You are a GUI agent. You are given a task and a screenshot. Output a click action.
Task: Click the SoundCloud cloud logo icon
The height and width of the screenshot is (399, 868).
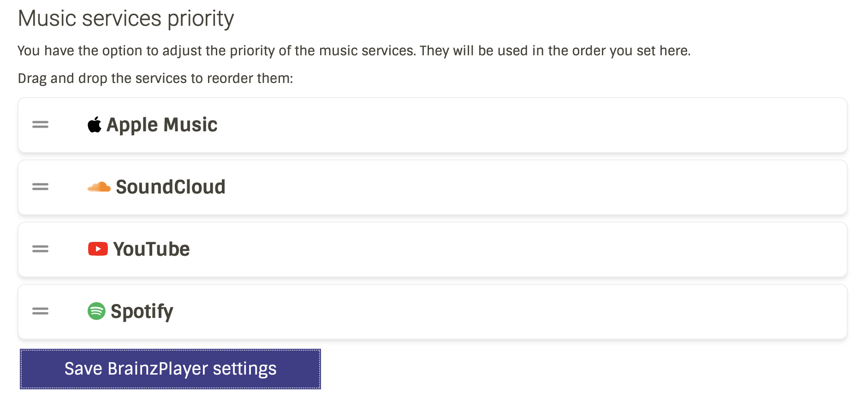(99, 187)
